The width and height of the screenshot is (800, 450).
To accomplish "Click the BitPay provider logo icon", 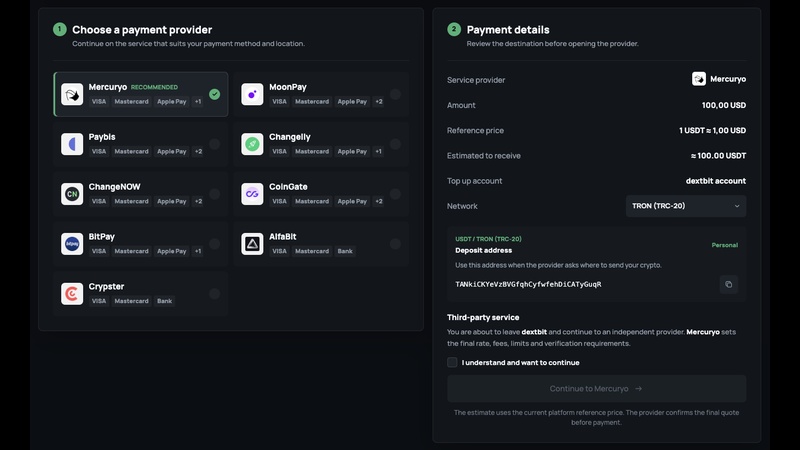I will coord(72,244).
